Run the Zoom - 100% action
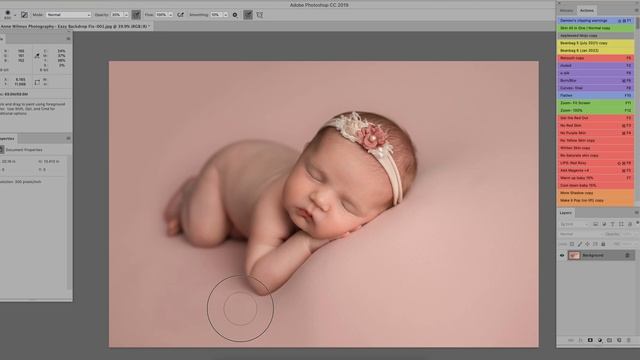640x360 pixels. pyautogui.click(x=595, y=110)
